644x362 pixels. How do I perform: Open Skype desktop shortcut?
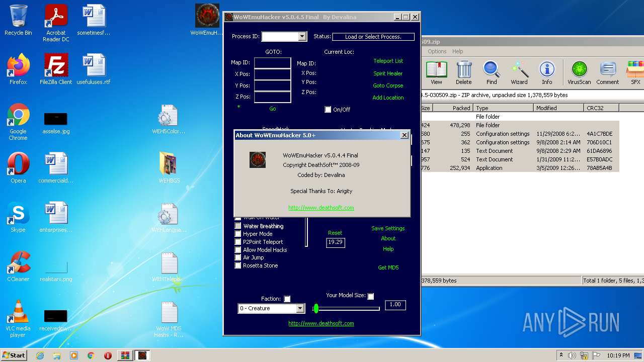coord(18,217)
